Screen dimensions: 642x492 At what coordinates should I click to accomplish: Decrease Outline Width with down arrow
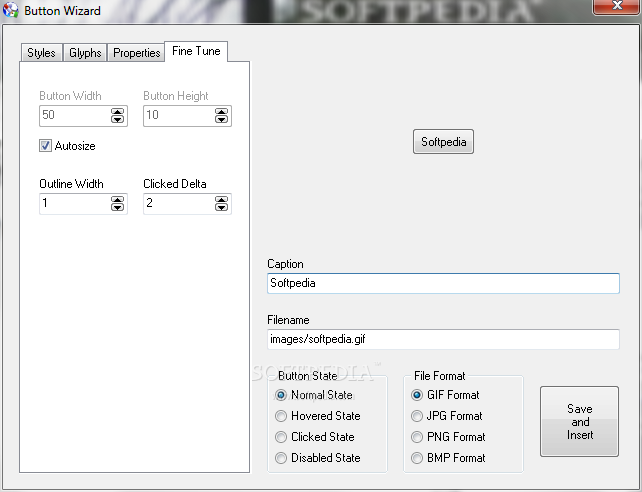coord(118,207)
